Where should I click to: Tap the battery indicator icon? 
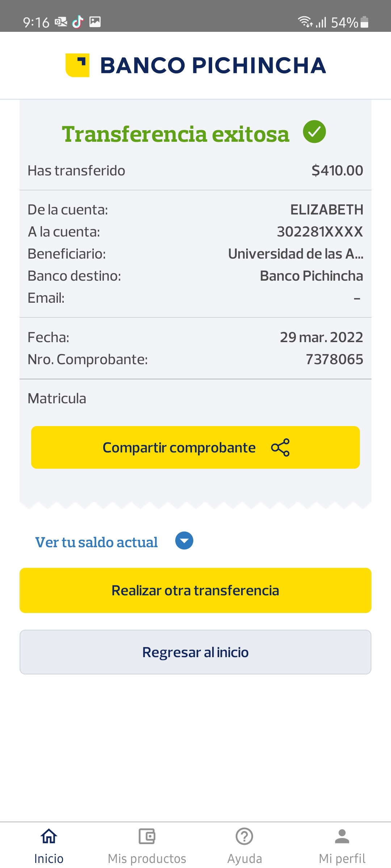coord(365,22)
